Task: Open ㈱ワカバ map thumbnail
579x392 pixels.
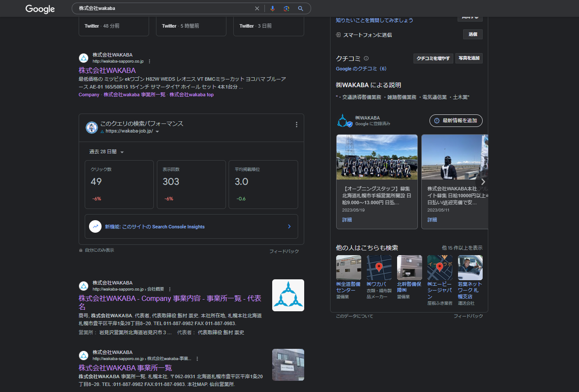Action: pos(379,268)
